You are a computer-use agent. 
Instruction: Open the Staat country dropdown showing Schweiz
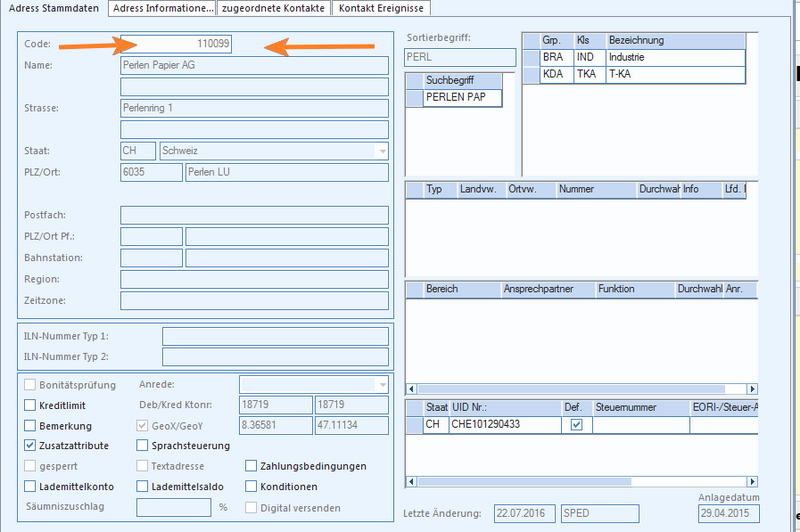[383, 151]
